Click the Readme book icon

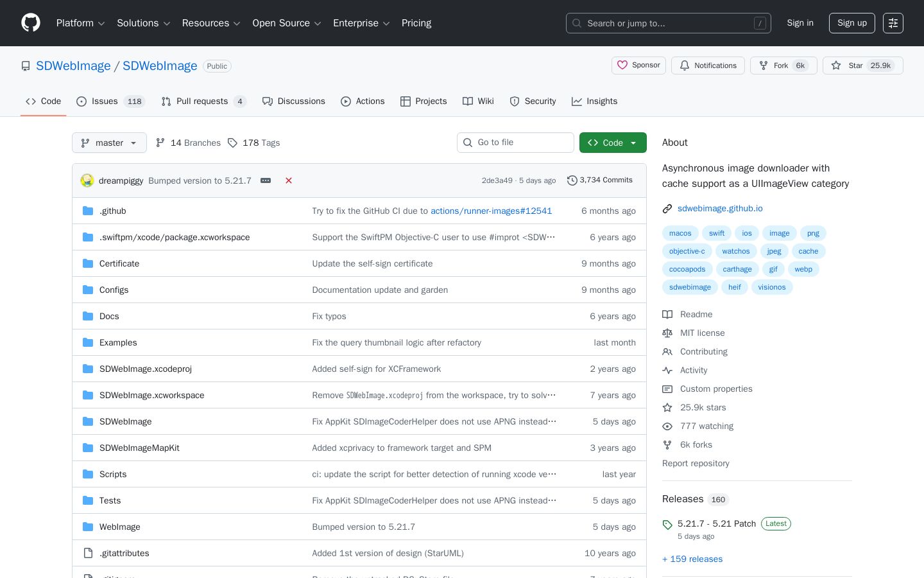pyautogui.click(x=667, y=315)
